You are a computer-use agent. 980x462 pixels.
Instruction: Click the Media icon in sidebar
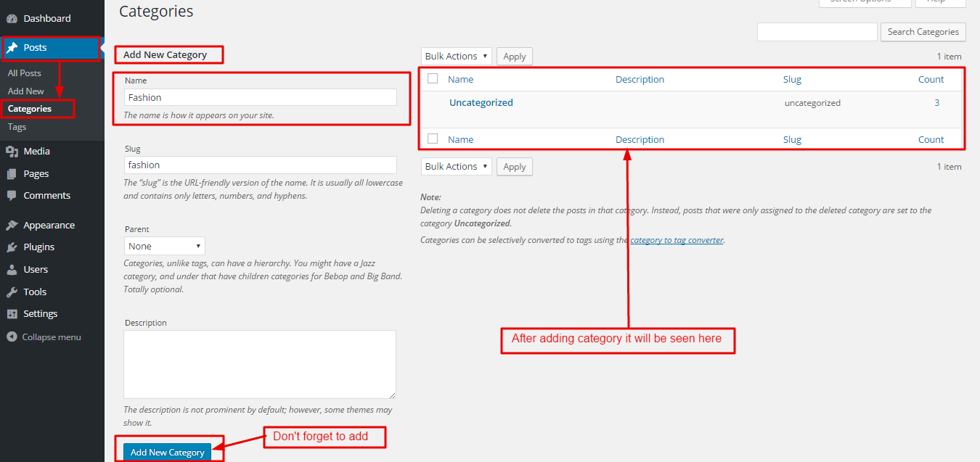[12, 152]
